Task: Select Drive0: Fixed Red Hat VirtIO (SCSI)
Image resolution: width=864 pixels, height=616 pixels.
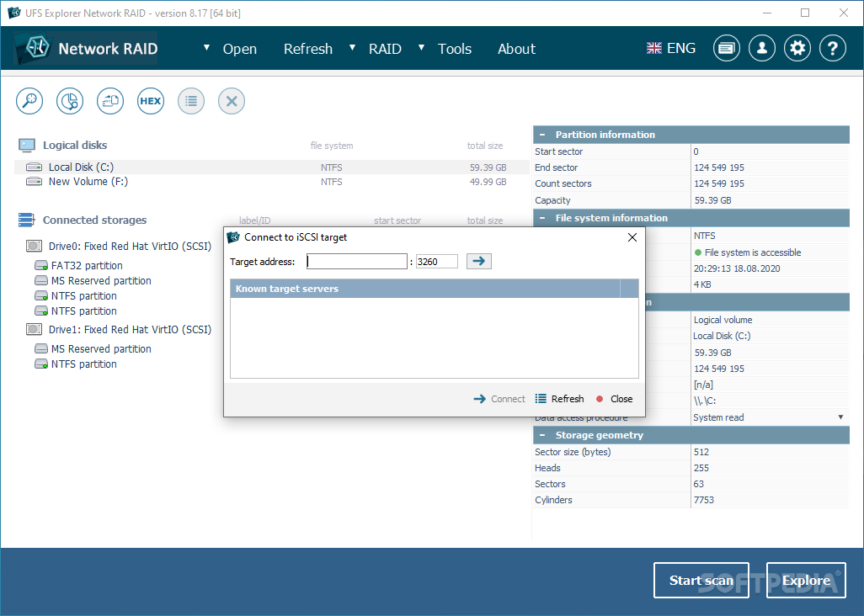Action: (x=130, y=246)
